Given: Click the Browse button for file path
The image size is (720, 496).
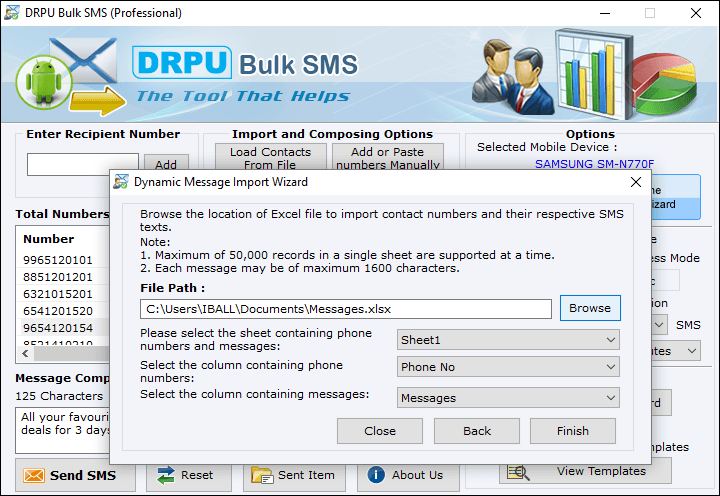Looking at the screenshot, I should click(x=590, y=308).
